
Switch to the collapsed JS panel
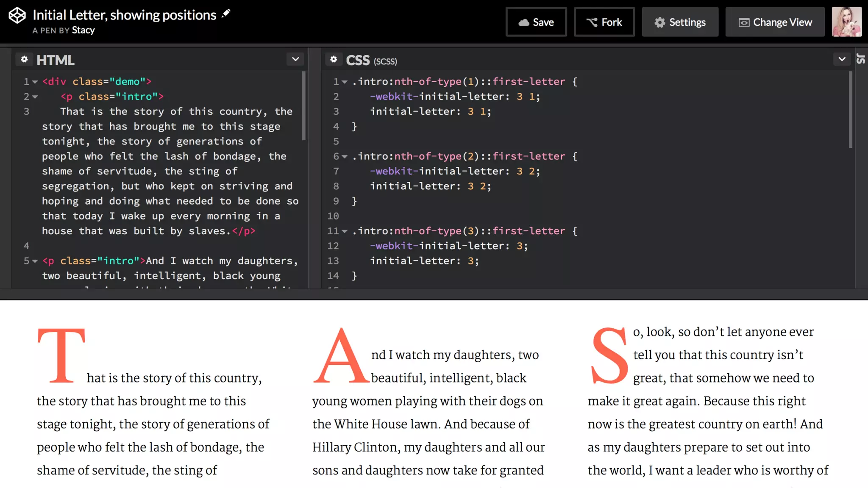click(x=861, y=59)
